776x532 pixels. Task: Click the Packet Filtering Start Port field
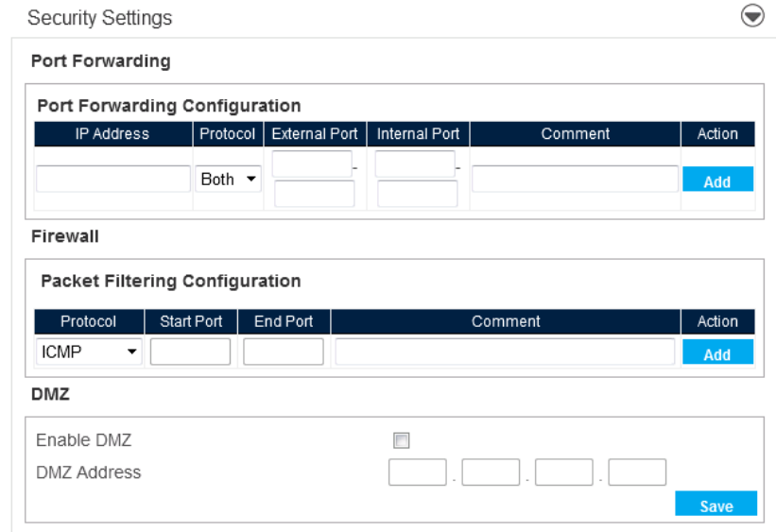pos(190,352)
